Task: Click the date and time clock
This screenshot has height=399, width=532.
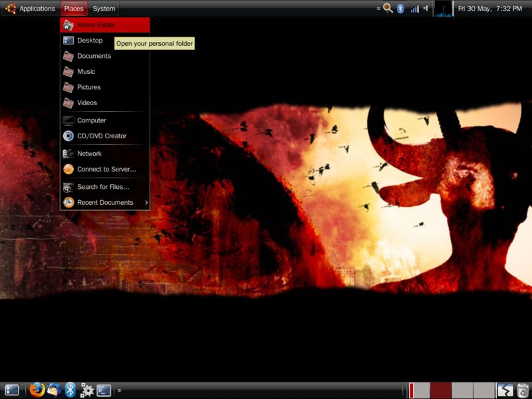Action: pos(490,9)
